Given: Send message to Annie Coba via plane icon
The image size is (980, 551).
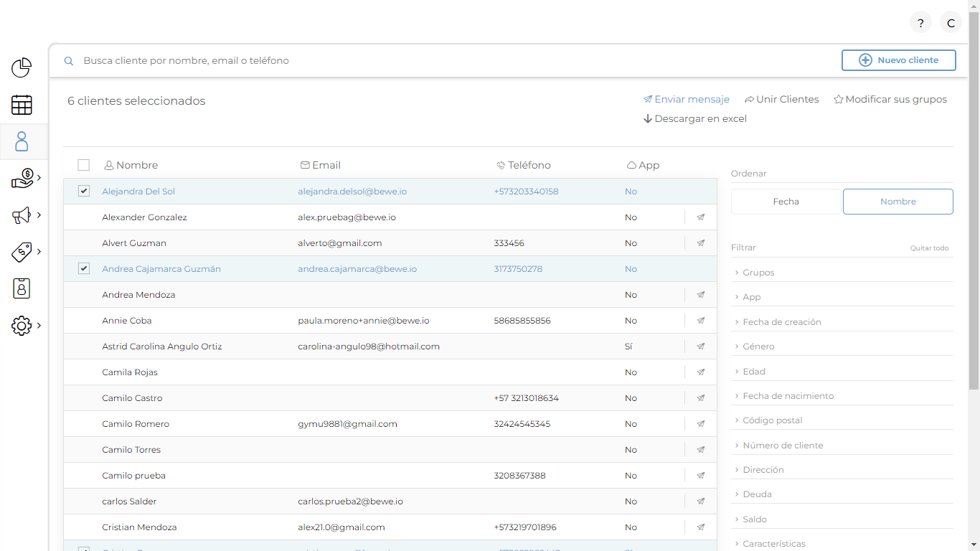Looking at the screenshot, I should (701, 321).
